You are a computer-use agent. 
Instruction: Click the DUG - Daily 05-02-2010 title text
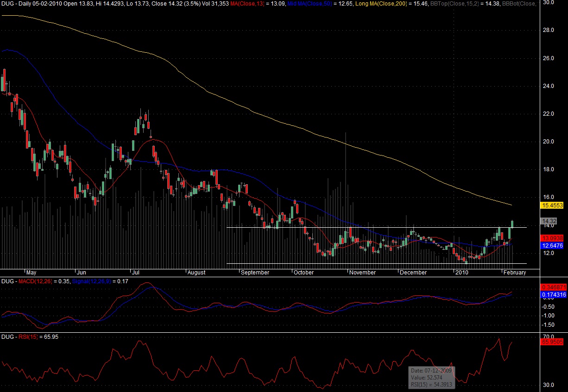[x=31, y=4]
